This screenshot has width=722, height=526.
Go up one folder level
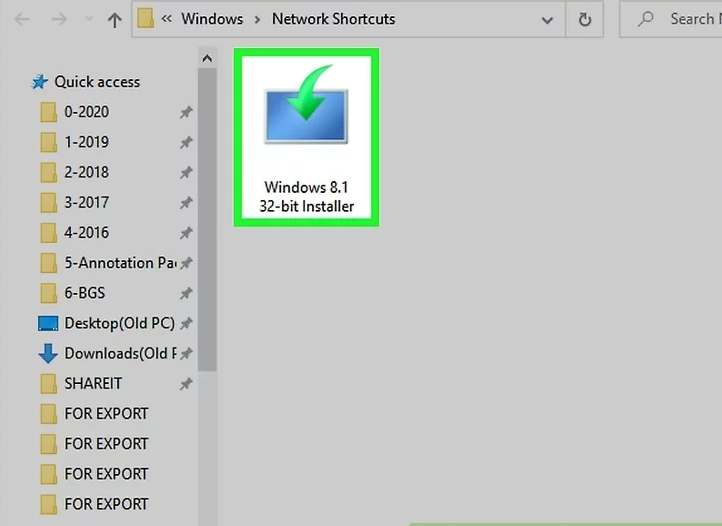pos(115,19)
